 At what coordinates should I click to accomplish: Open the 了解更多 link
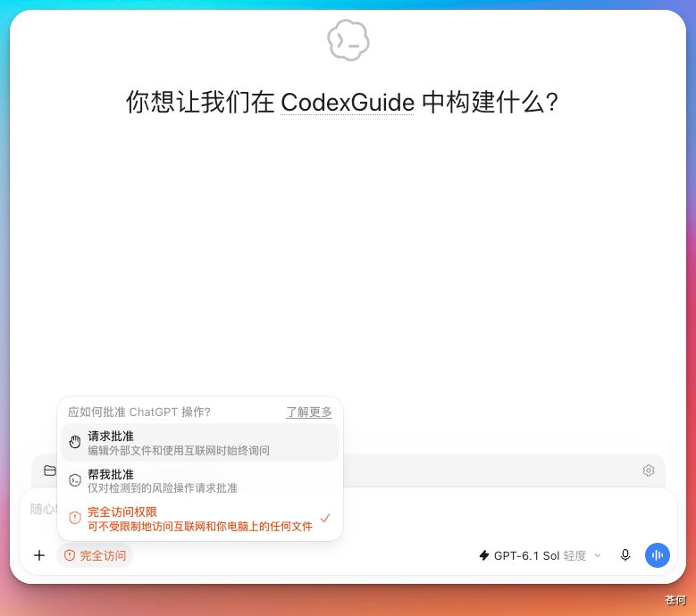coord(309,412)
